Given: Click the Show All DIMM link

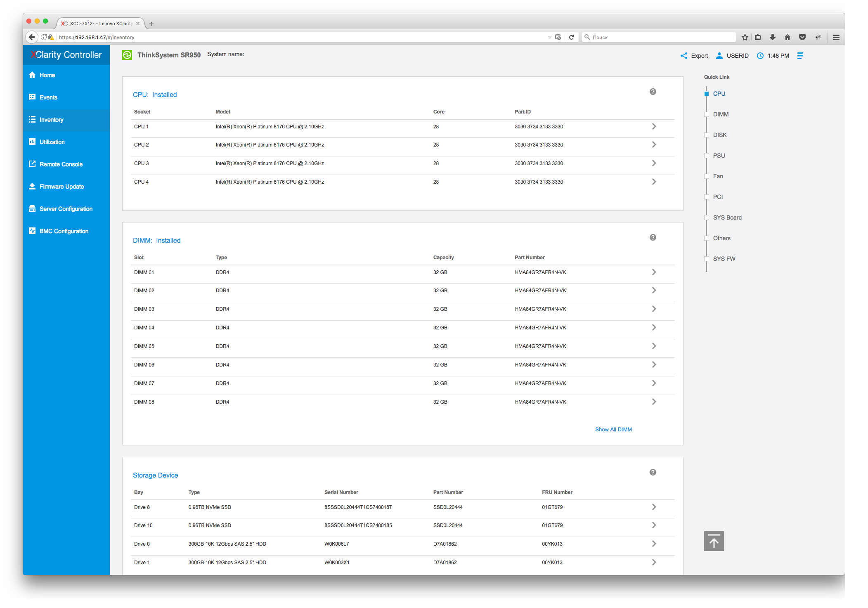Looking at the screenshot, I should tap(613, 429).
